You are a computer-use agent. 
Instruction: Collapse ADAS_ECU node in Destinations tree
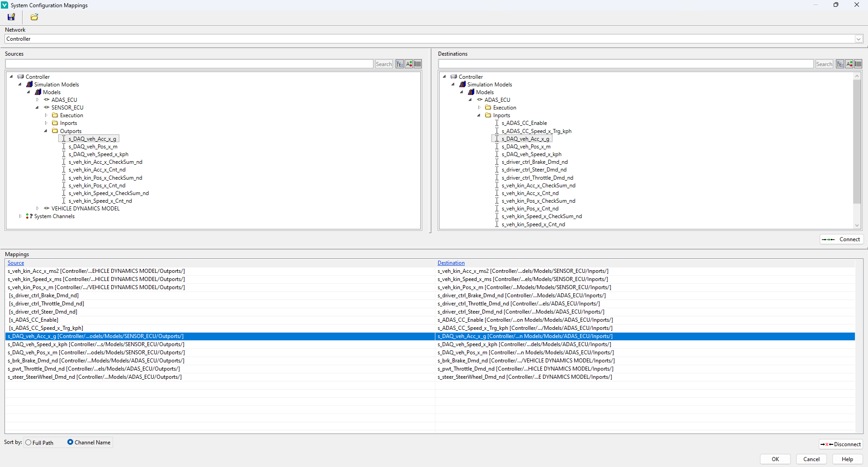point(470,100)
